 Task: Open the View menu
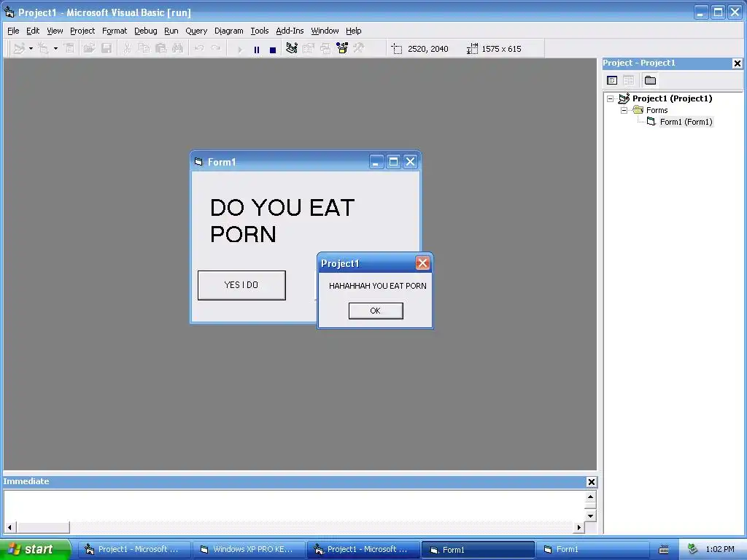pyautogui.click(x=55, y=31)
